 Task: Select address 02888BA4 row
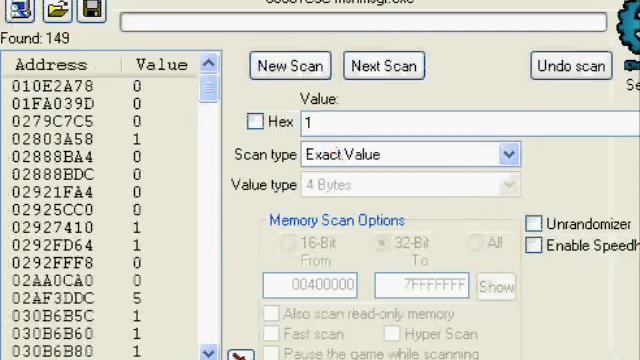point(100,157)
